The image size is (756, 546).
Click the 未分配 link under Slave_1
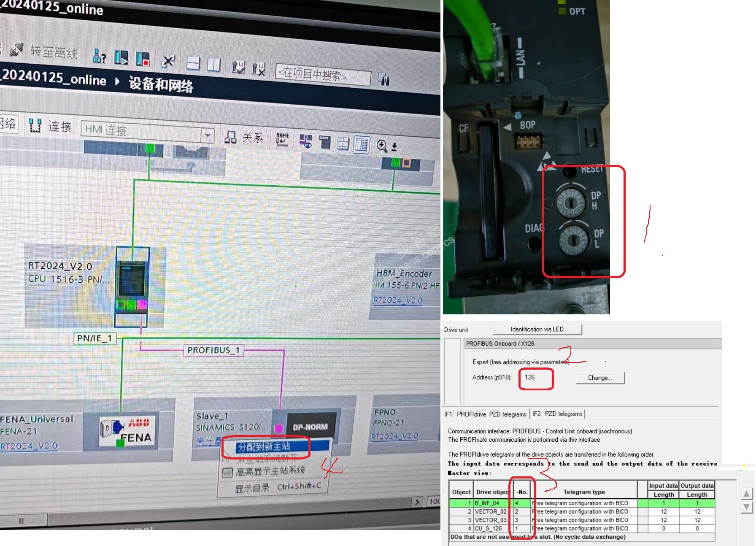click(208, 441)
